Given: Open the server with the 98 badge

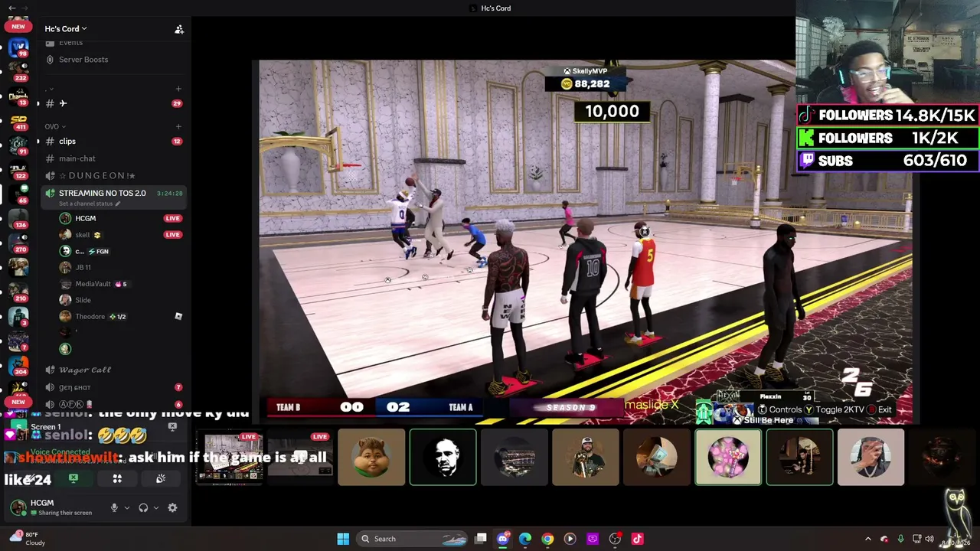Looking at the screenshot, I should tap(18, 47).
